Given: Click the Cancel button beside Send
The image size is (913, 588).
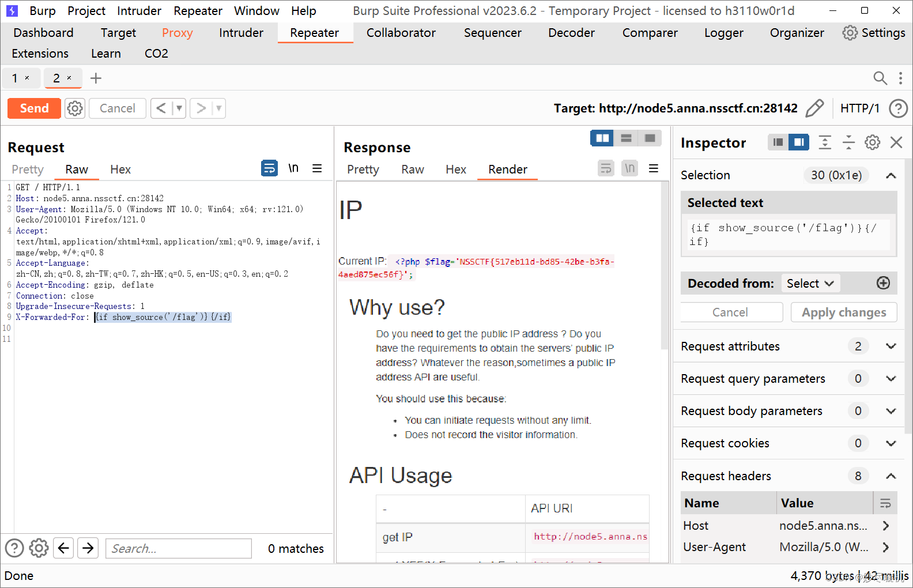Looking at the screenshot, I should [118, 108].
